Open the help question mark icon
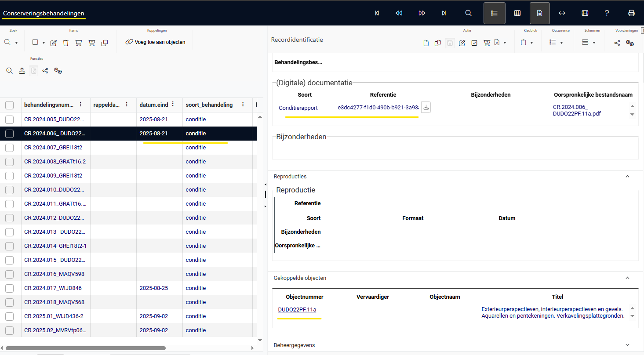The width and height of the screenshot is (644, 355). pos(607,13)
